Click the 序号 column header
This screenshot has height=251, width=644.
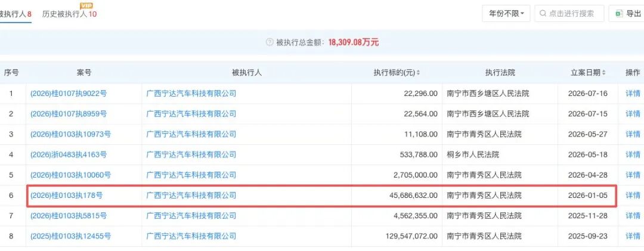click(x=11, y=73)
